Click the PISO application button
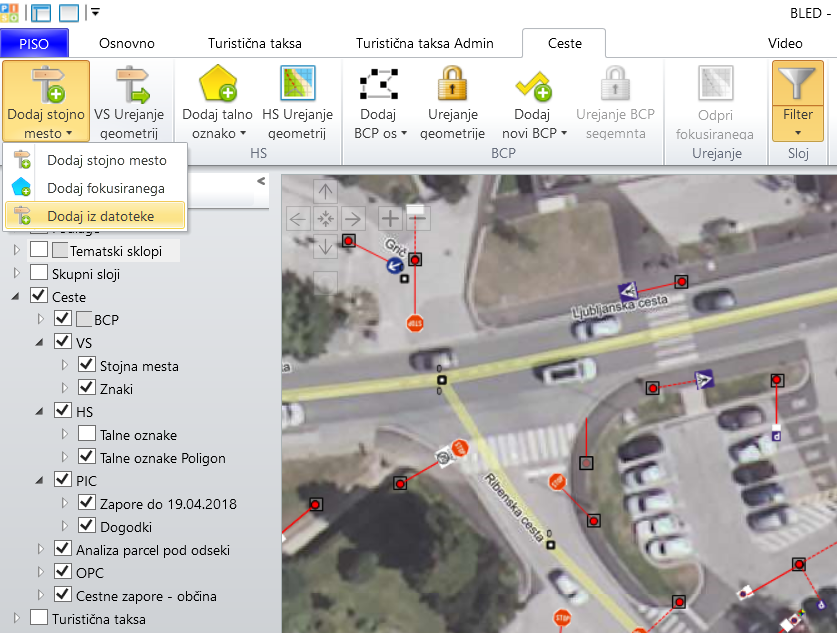Screen dimensions: 837x633 point(34,43)
